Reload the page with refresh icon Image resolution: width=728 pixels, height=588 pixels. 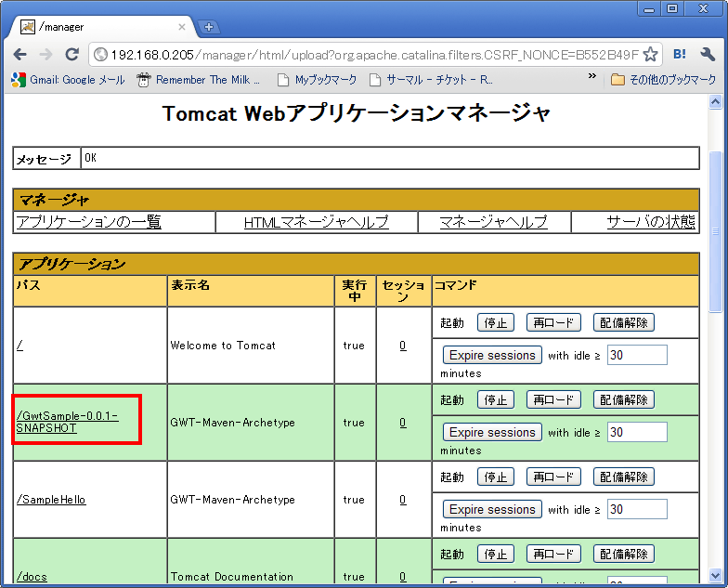click(71, 55)
